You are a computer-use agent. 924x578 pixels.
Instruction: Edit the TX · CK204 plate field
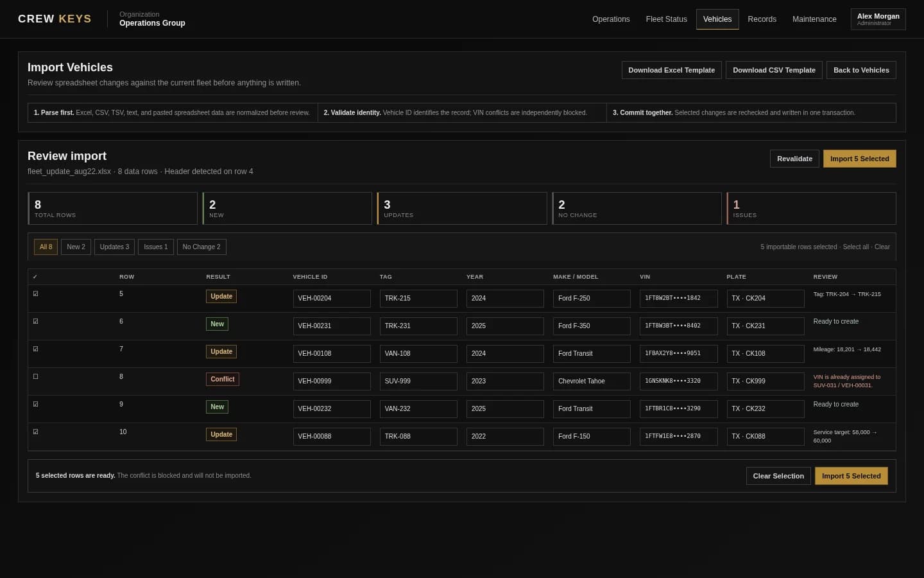[x=766, y=299]
